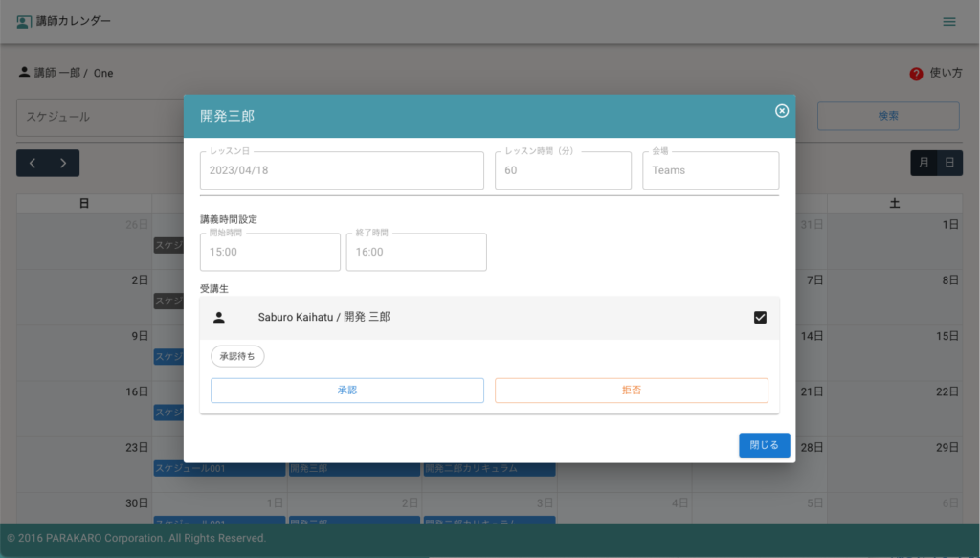Click the 会場 Teams input field
Image resolution: width=980 pixels, height=558 pixels.
tap(710, 170)
